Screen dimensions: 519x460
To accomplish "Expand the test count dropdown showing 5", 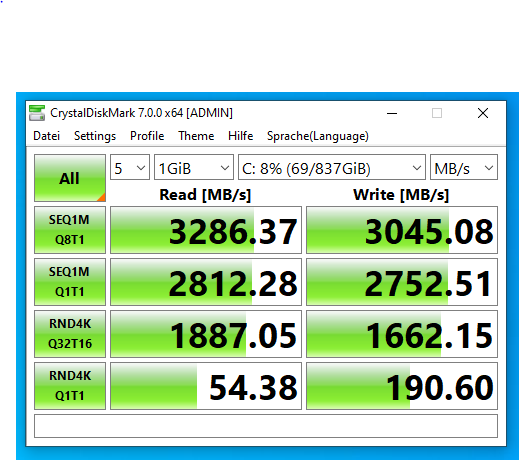I will tap(130, 167).
